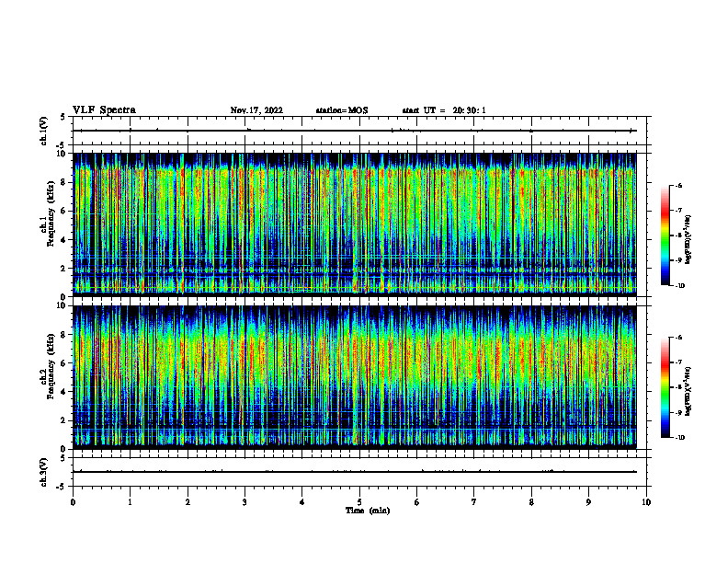Click the ch.3 voltage waveform trace
Image resolution: width=728 pixels, height=563 pixels.
point(354,472)
